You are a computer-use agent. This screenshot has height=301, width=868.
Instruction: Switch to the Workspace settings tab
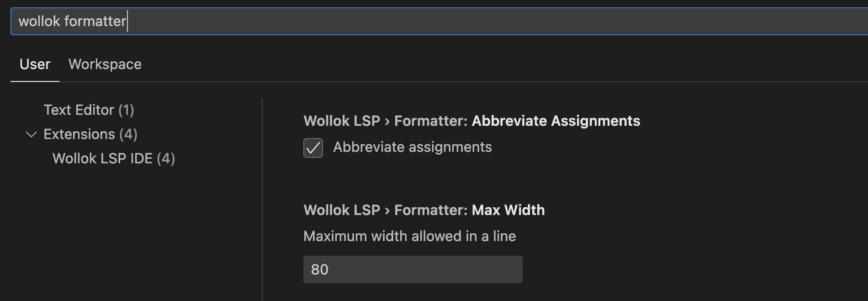(105, 64)
